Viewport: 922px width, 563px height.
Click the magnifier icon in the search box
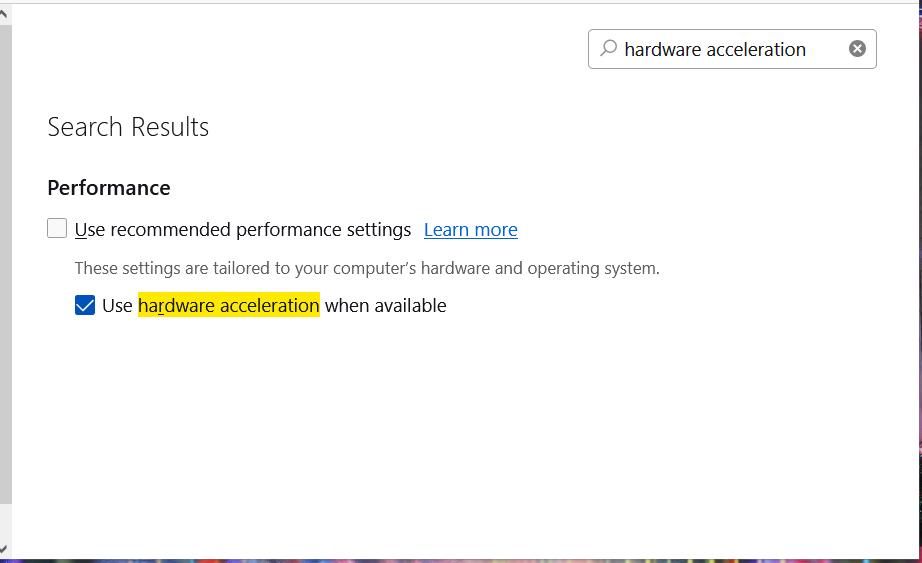click(608, 48)
